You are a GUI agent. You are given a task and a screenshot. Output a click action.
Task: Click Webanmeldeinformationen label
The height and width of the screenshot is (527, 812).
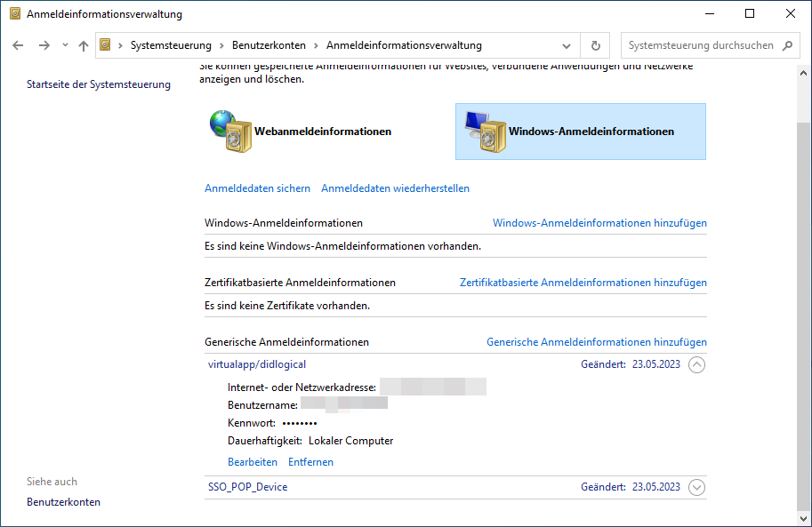tap(323, 132)
